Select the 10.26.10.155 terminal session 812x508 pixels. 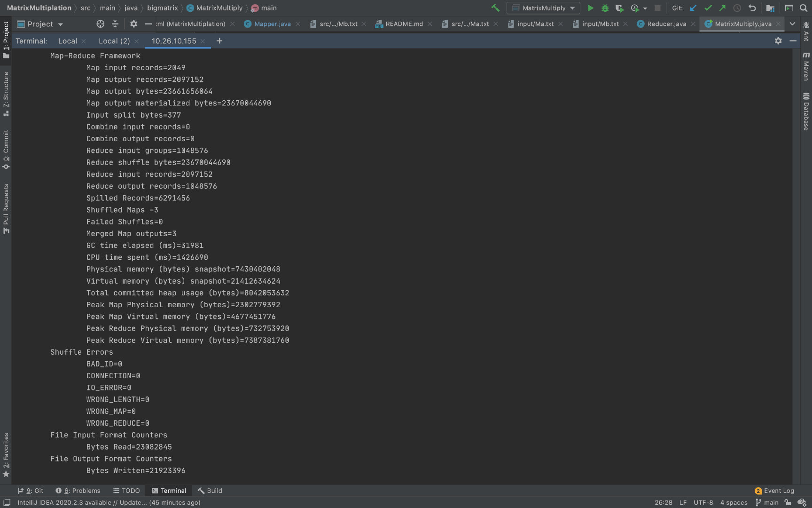(174, 41)
